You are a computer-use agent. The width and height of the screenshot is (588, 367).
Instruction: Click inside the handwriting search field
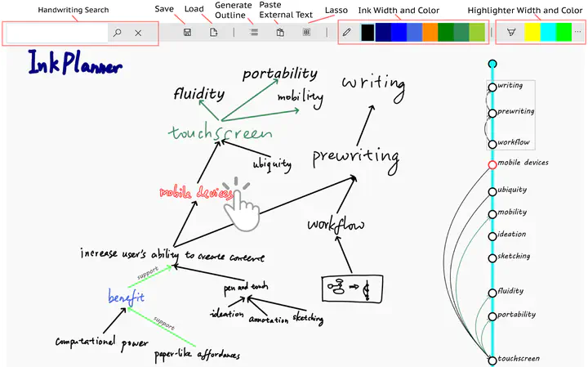(x=57, y=33)
